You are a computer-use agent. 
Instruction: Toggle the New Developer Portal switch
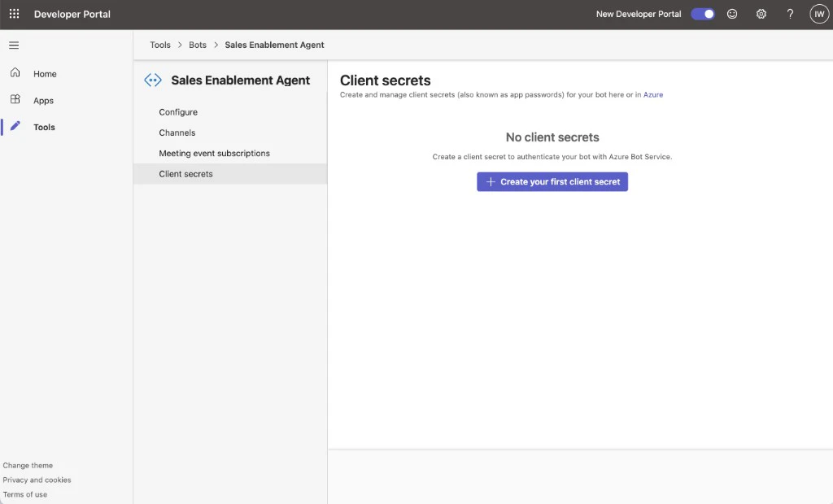[702, 14]
